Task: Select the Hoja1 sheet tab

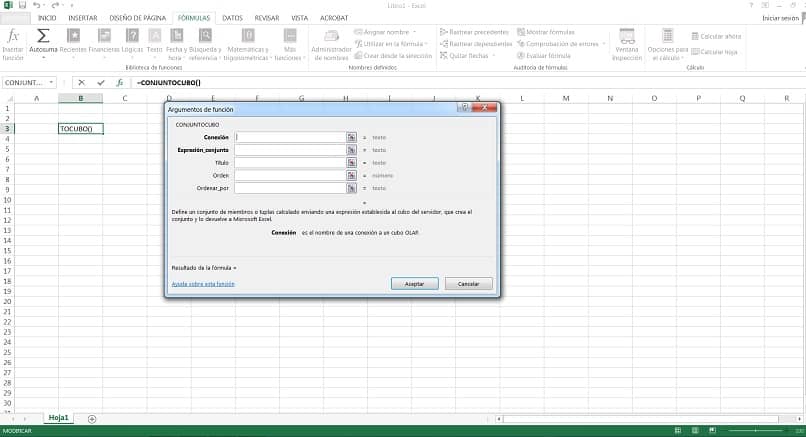Action: 59,418
